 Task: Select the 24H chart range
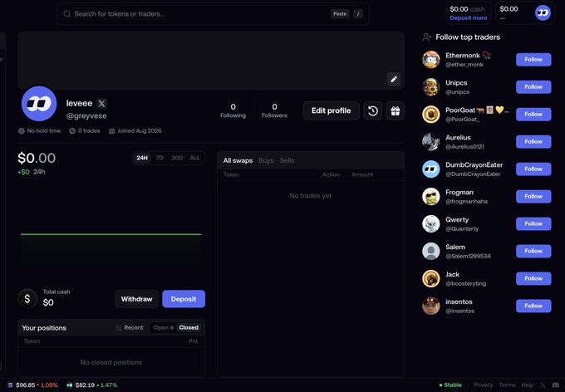(142, 158)
